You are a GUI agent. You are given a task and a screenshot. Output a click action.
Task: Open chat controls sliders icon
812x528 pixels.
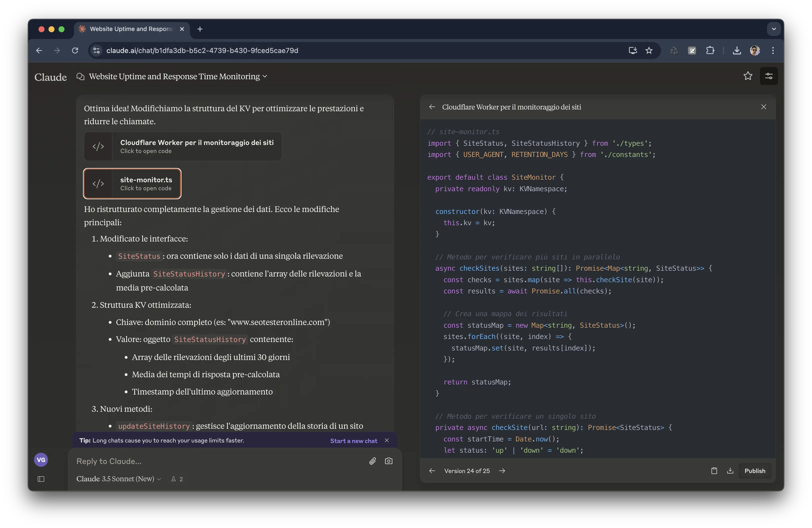click(x=769, y=76)
